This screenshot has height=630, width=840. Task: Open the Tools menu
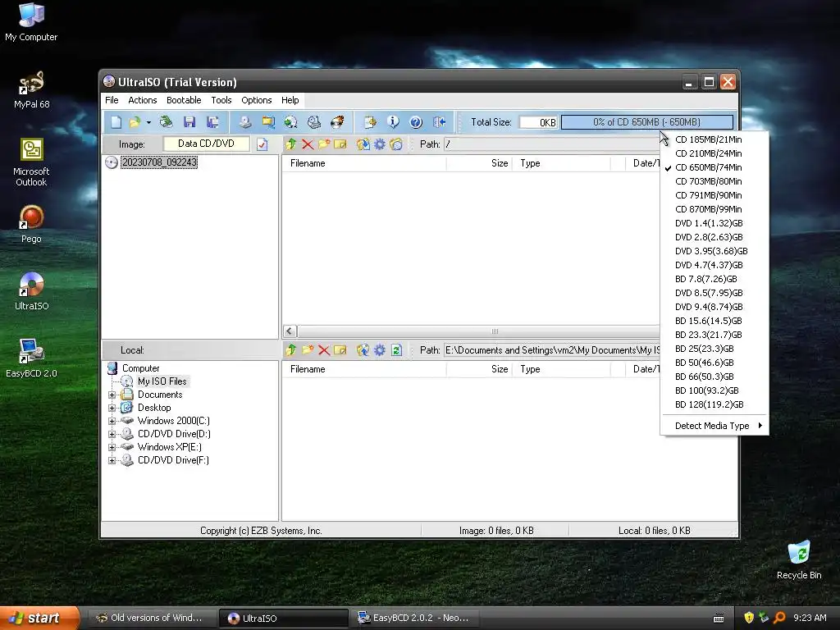tap(221, 100)
